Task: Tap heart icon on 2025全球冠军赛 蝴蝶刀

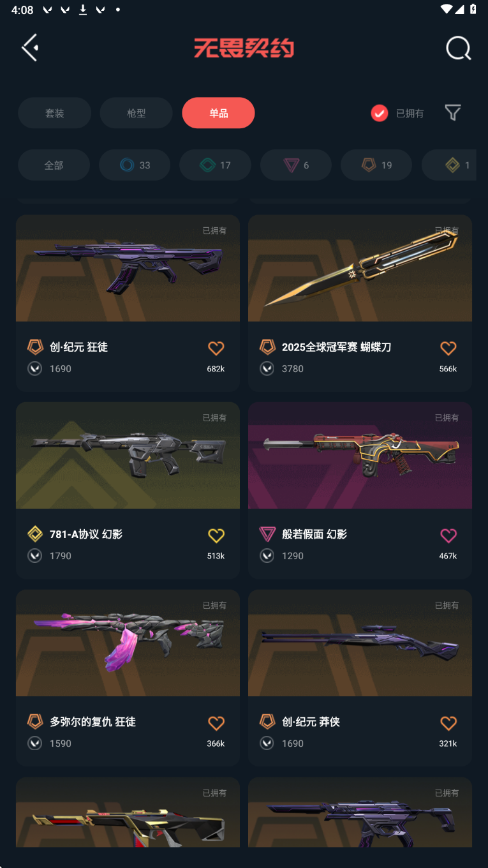Action: pyautogui.click(x=448, y=348)
